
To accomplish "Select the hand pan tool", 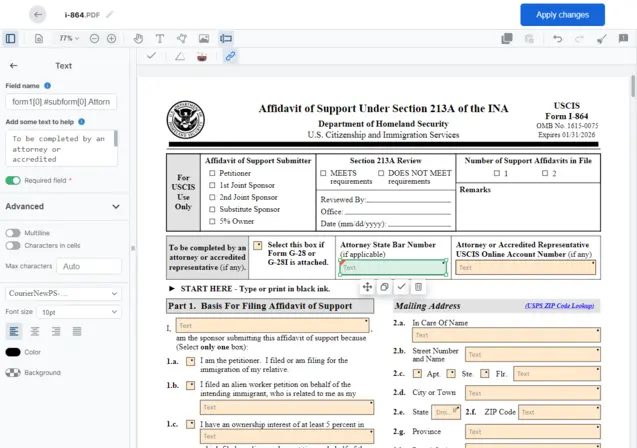I will point(139,39).
